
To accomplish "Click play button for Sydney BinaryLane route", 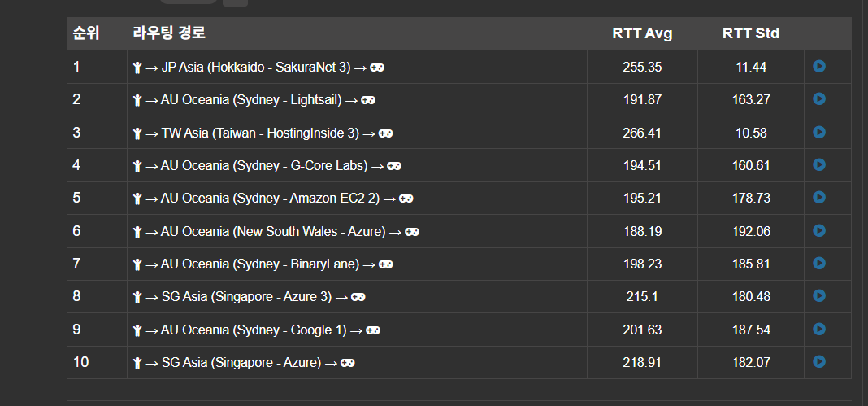I will coord(819,264).
